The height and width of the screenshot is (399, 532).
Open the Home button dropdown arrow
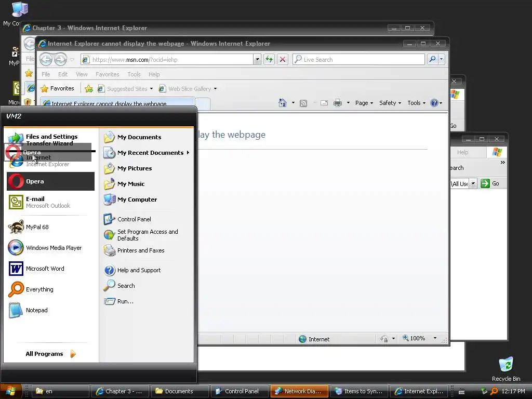pos(293,103)
